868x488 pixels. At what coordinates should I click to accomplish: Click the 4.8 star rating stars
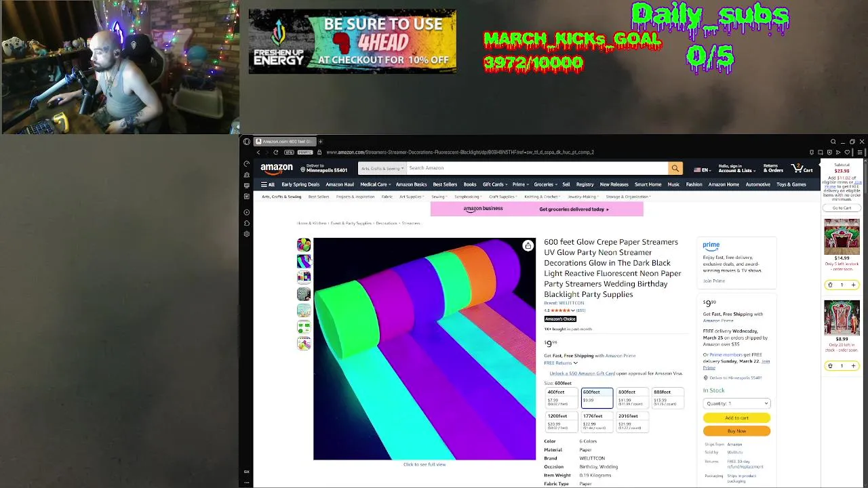tap(562, 310)
